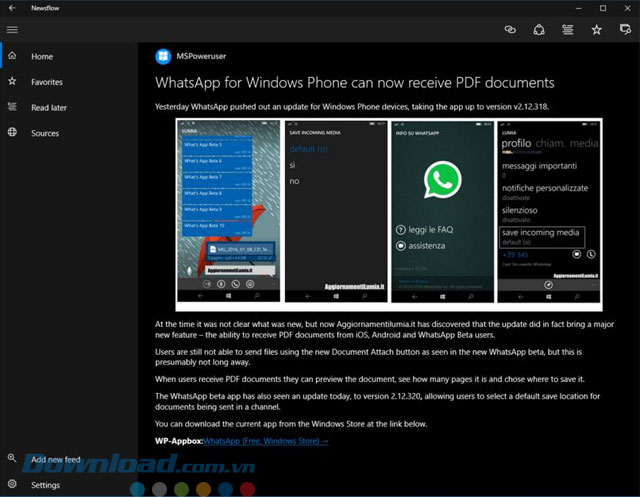640x497 pixels.
Task: Click paragraph starting 'Users are still not able'
Action: tap(369, 357)
